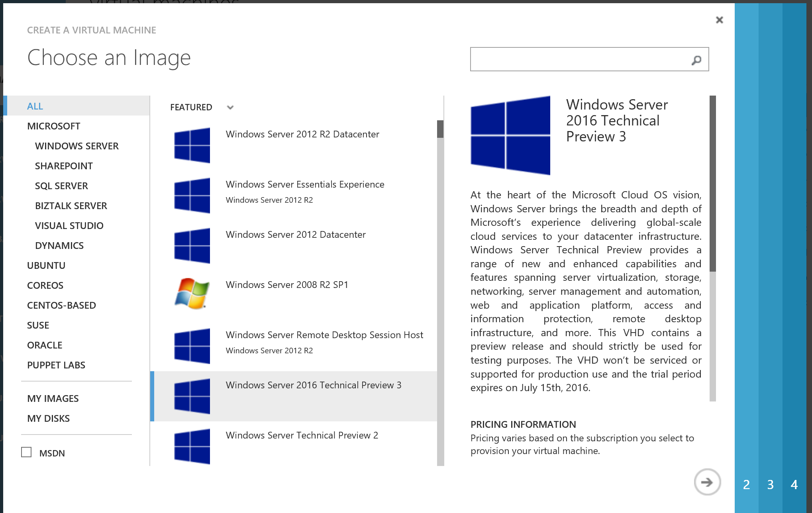Open MY DISKS list
The image size is (812, 513).
48,419
